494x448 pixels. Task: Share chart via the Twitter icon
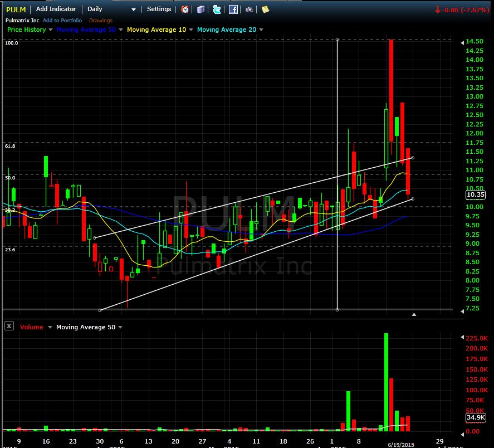217,9
